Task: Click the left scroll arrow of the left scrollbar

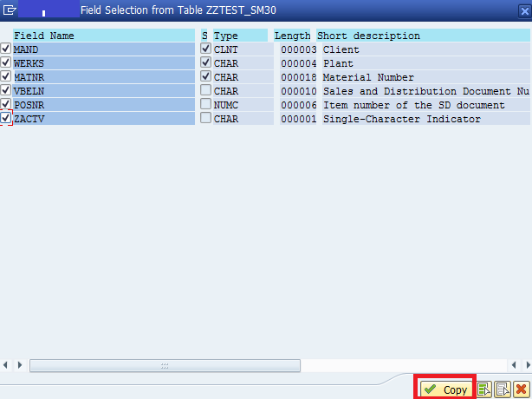Action: [5, 365]
